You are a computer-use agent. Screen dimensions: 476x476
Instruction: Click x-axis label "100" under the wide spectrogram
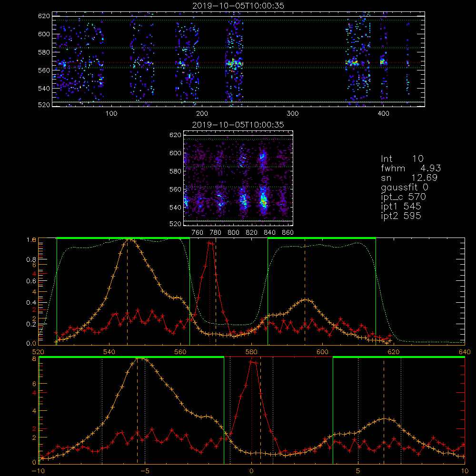pos(111,114)
